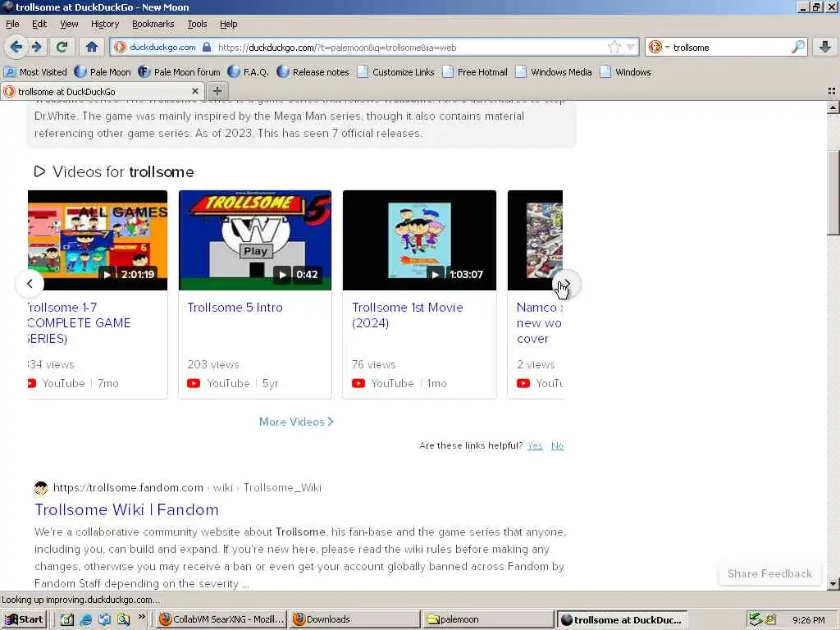Click the YouTube icon under Trollsome 1st Movie
This screenshot has height=630, width=840.
tap(358, 383)
